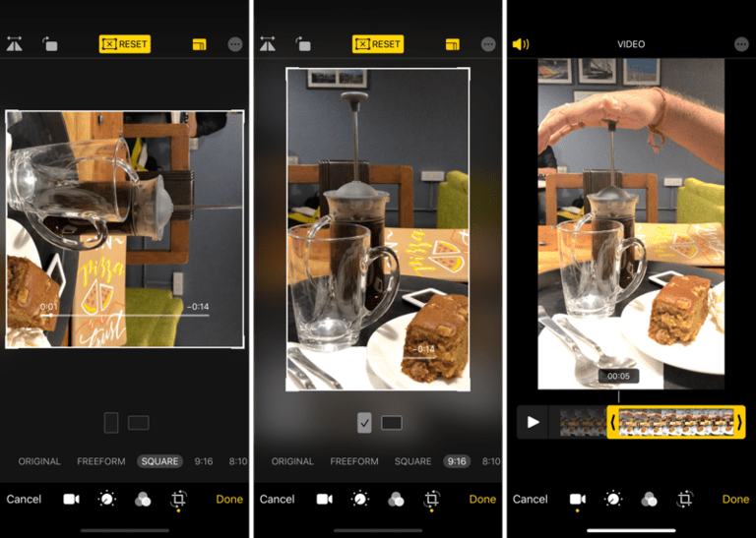Screen dimensions: 756x538
Task: Choose SQUARE ratio in middle screen
Action: click(x=413, y=461)
